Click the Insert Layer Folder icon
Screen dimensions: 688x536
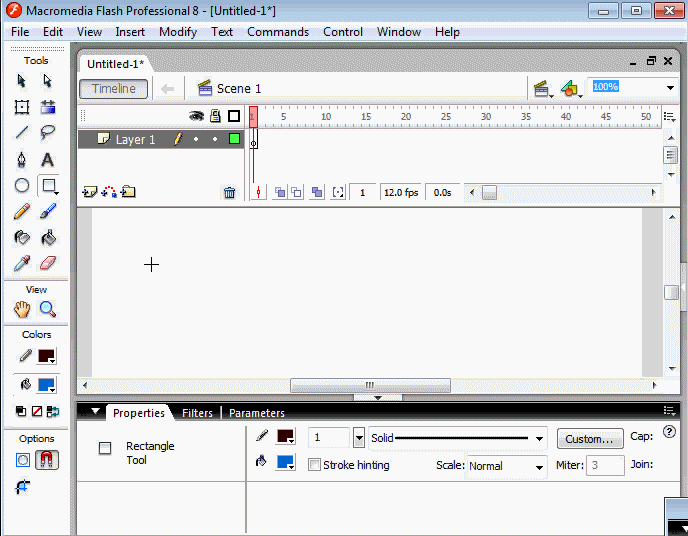[128, 192]
